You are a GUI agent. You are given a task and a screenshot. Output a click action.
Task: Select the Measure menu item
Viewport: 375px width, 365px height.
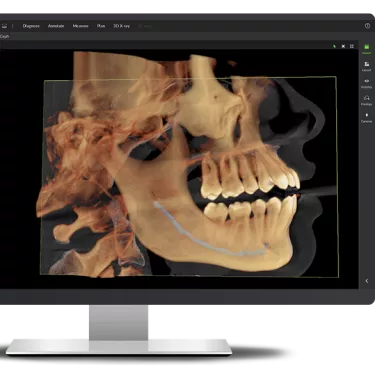[x=80, y=26]
